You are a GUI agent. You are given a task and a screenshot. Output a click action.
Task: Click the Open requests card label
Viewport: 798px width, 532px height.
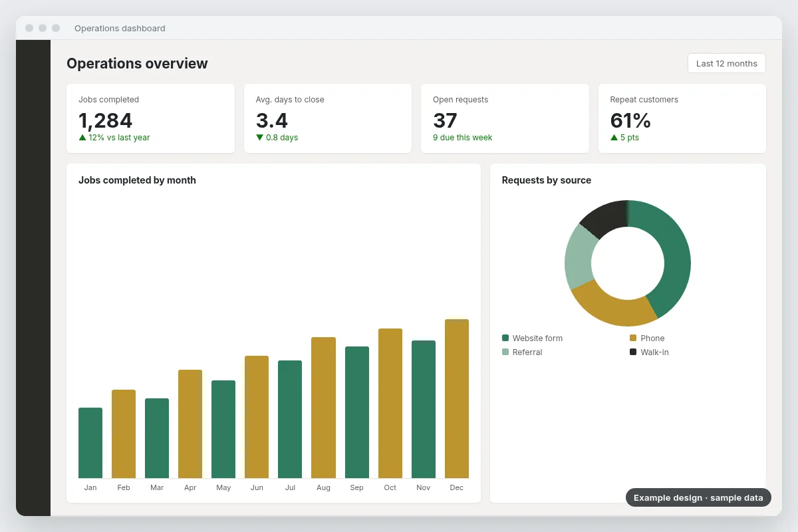point(460,100)
